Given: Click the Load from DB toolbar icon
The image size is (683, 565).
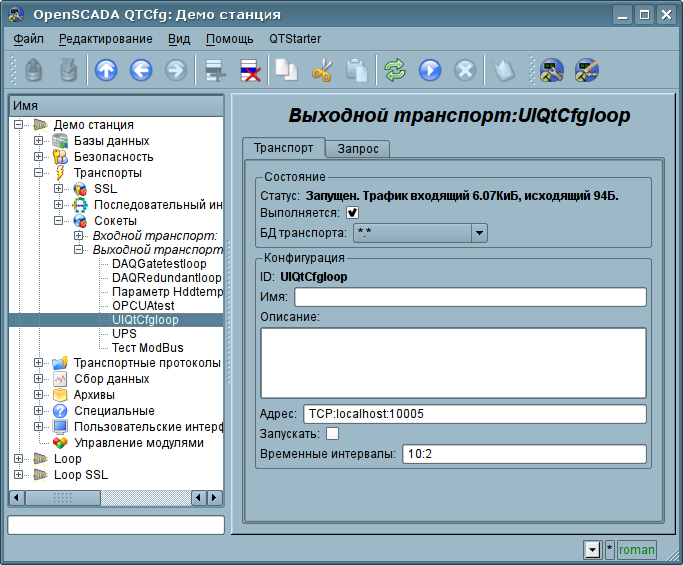Looking at the screenshot, I should coord(34,70).
